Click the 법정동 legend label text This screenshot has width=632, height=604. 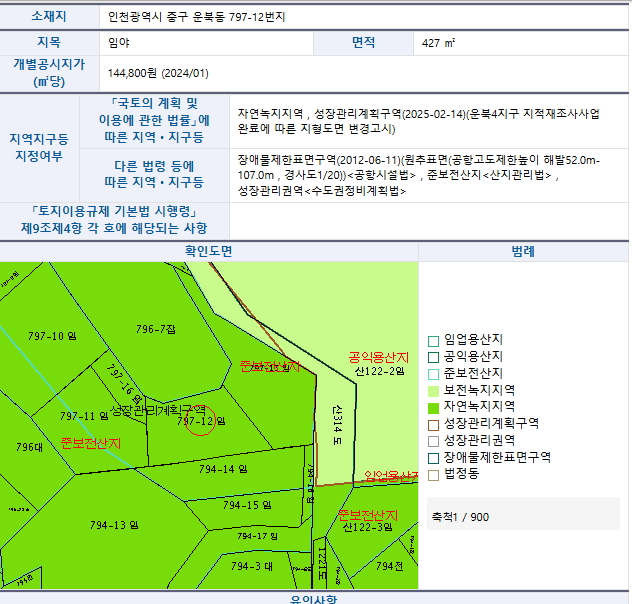[x=462, y=473]
